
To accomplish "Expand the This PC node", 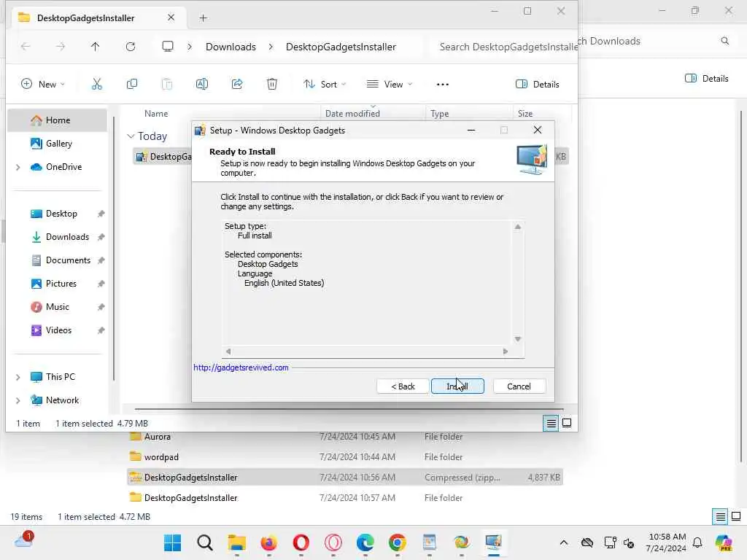I will [18, 377].
